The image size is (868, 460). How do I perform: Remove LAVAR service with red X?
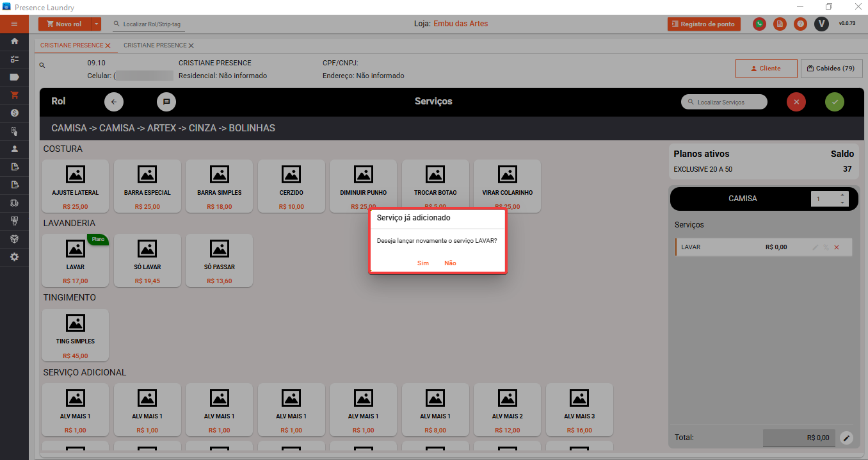(836, 247)
